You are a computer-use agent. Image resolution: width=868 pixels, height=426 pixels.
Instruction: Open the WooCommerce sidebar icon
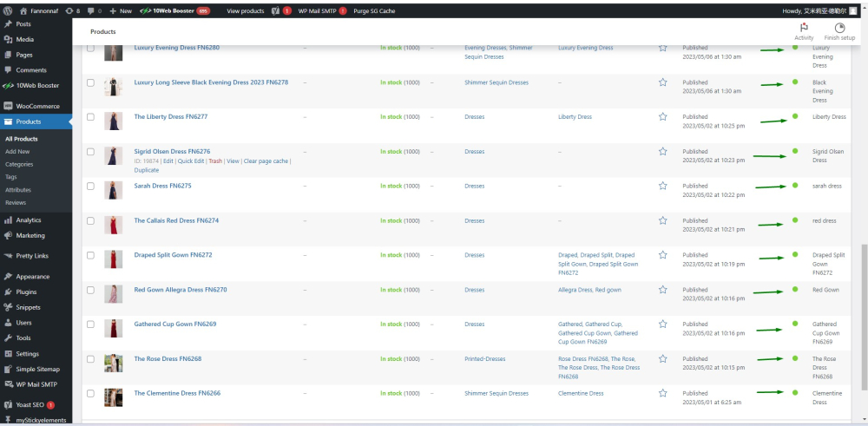[8, 106]
